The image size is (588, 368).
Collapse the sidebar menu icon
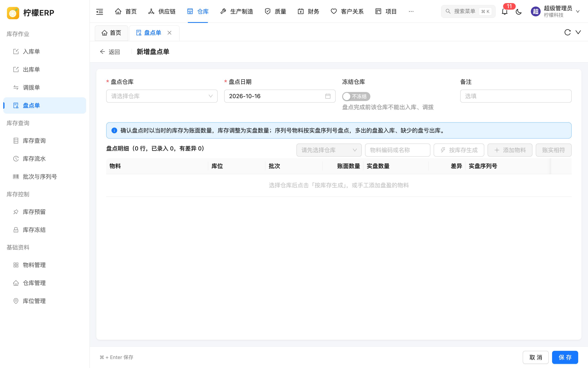pyautogui.click(x=100, y=11)
